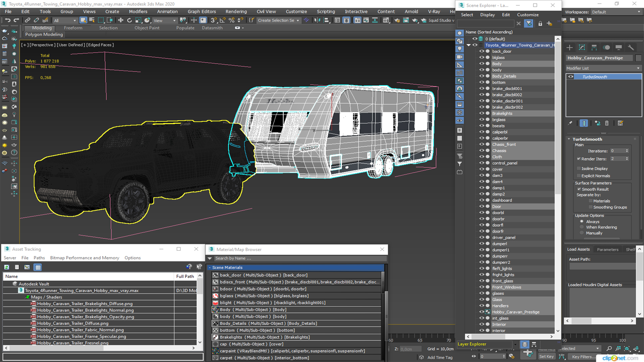Click the Pin Stack icon

pyautogui.click(x=570, y=123)
